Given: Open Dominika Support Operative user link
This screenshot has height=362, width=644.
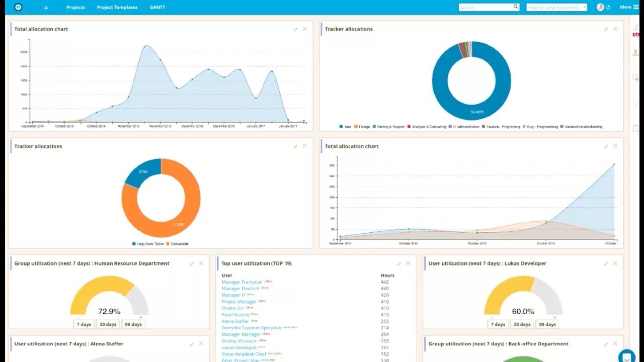Looking at the screenshot, I should pos(251,328).
